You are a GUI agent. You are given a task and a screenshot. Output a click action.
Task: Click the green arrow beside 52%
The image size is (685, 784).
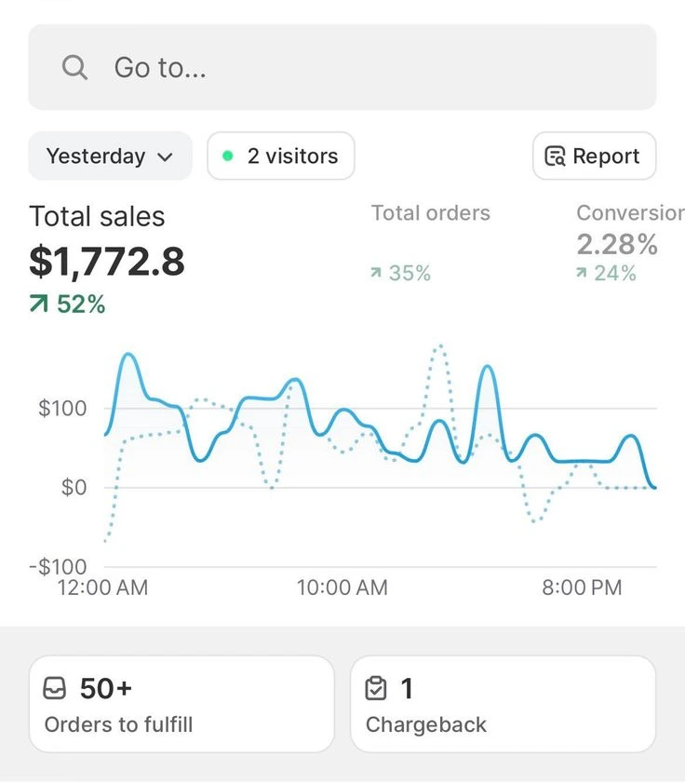(38, 304)
